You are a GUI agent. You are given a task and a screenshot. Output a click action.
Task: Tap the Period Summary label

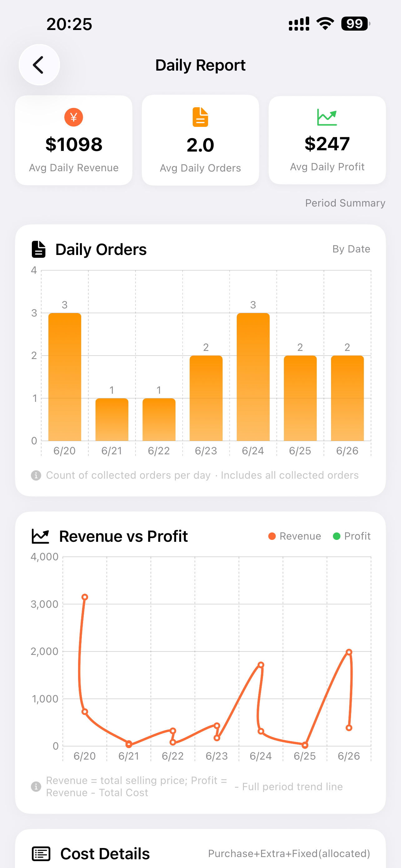pyautogui.click(x=345, y=203)
